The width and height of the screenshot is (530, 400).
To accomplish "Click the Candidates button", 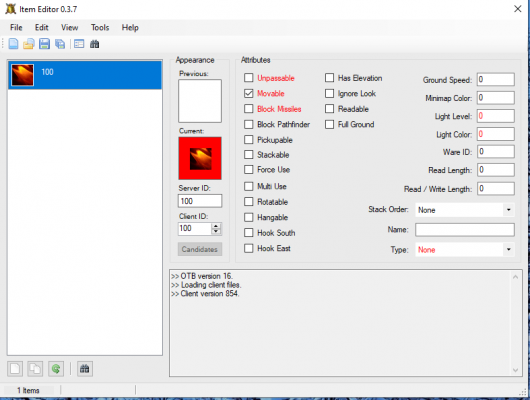I will 200,249.
